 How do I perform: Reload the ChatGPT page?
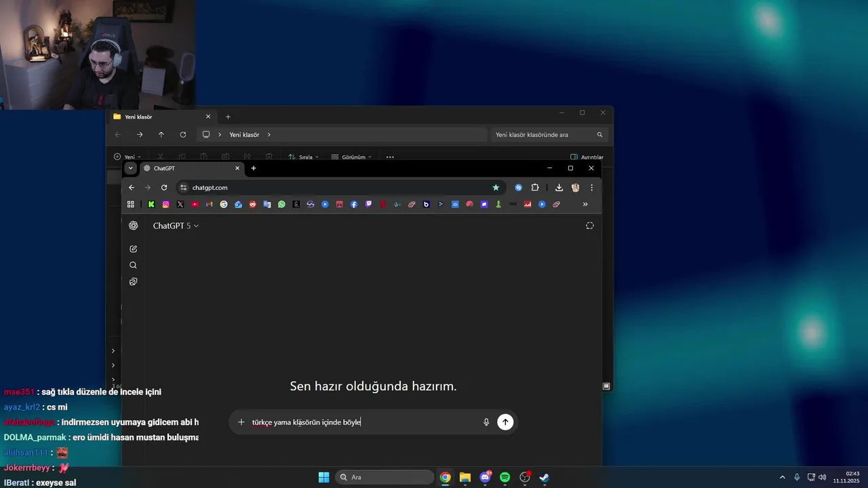coord(164,188)
